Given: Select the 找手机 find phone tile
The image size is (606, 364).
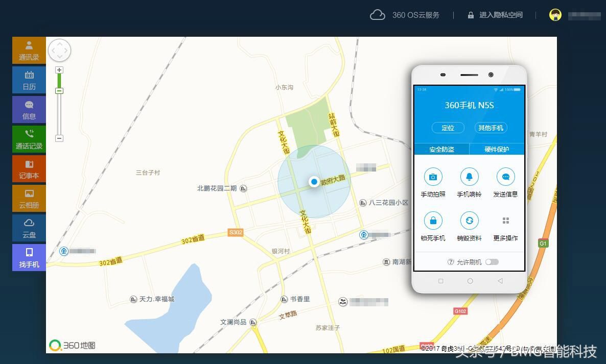Looking at the screenshot, I should pos(29,257).
